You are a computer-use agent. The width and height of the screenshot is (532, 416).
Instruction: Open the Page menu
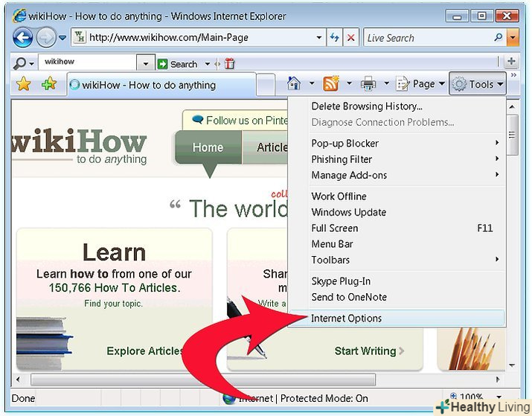point(420,84)
